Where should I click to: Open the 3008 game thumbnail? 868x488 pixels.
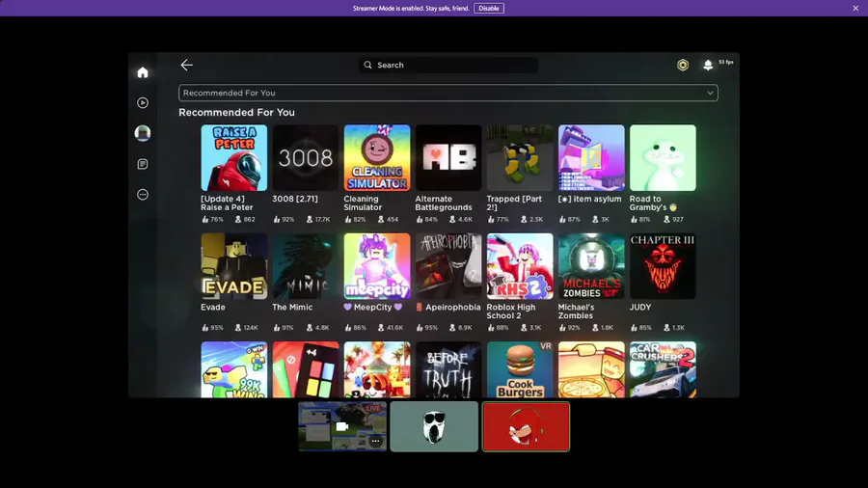(x=306, y=158)
